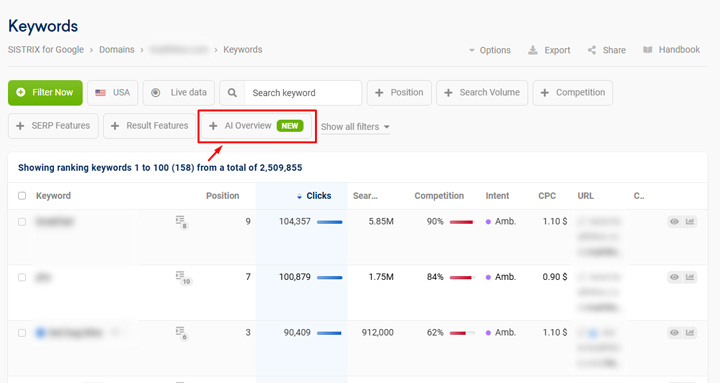Click the Live data button

tap(179, 93)
